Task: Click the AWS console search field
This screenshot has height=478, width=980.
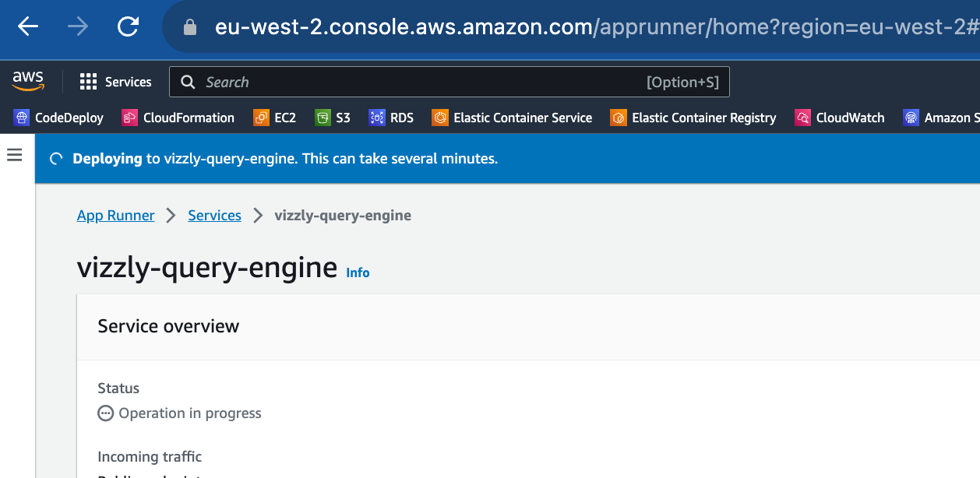Action: (449, 82)
